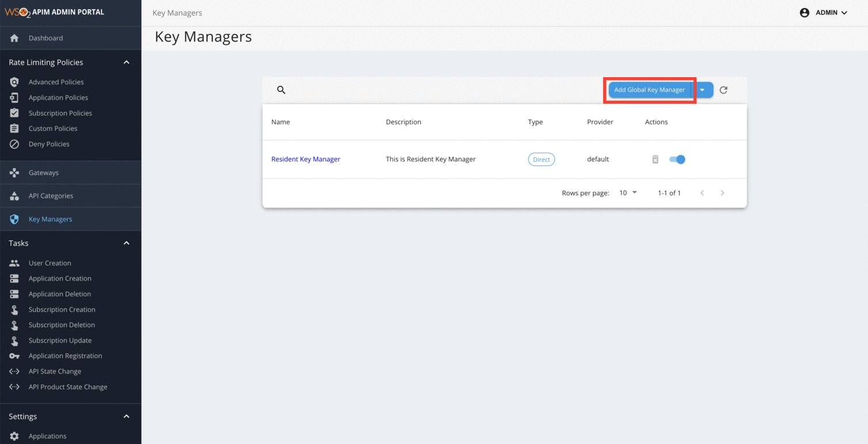The height and width of the screenshot is (444, 868).
Task: Click the admin user avatar icon
Action: (x=804, y=13)
